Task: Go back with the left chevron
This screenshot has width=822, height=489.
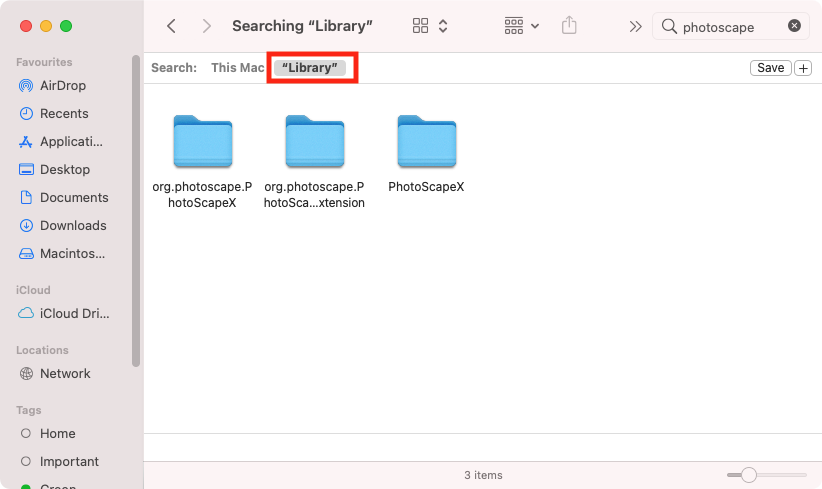Action: point(171,26)
